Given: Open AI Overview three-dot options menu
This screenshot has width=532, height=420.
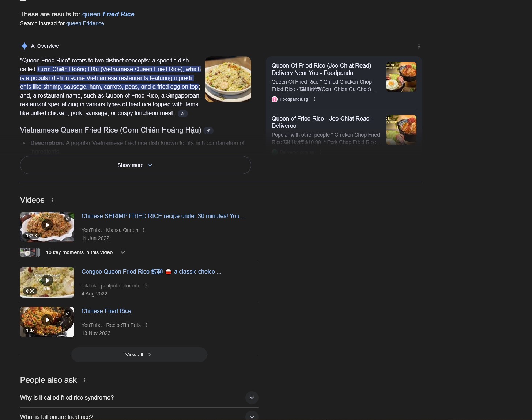Looking at the screenshot, I should coord(419,46).
